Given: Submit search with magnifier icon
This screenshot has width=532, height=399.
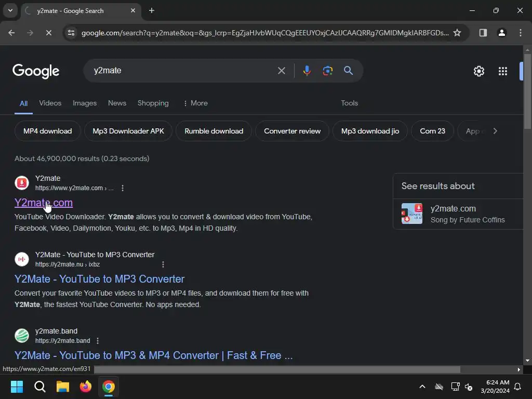Looking at the screenshot, I should point(348,71).
